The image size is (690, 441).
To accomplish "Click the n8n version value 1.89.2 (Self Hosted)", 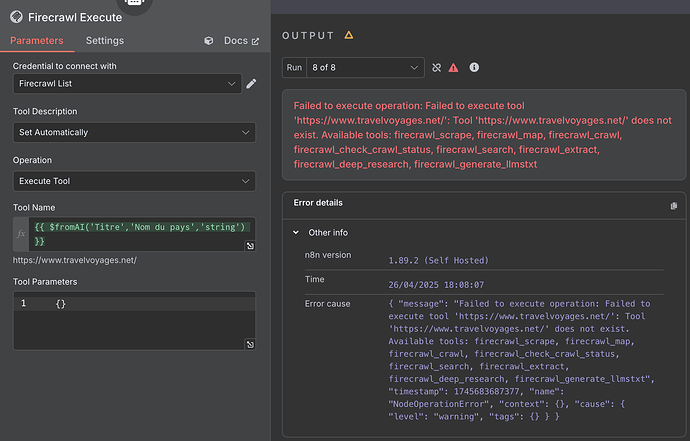I will [x=438, y=261].
